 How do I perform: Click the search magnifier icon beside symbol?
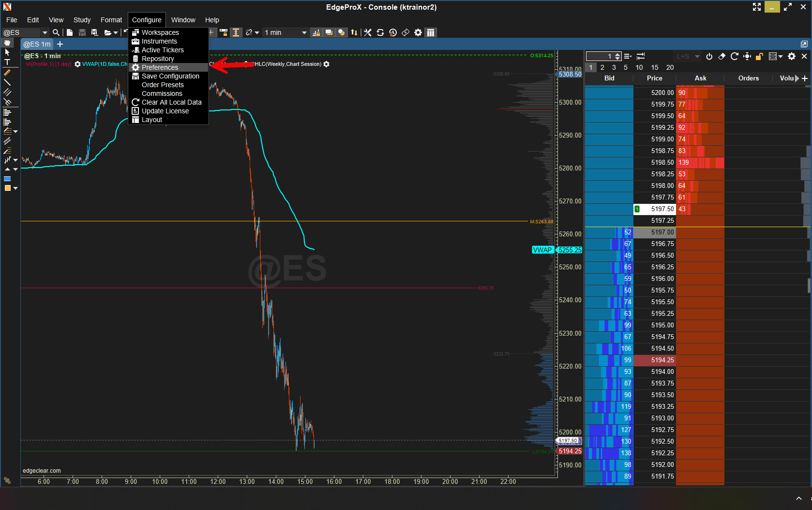click(x=56, y=32)
